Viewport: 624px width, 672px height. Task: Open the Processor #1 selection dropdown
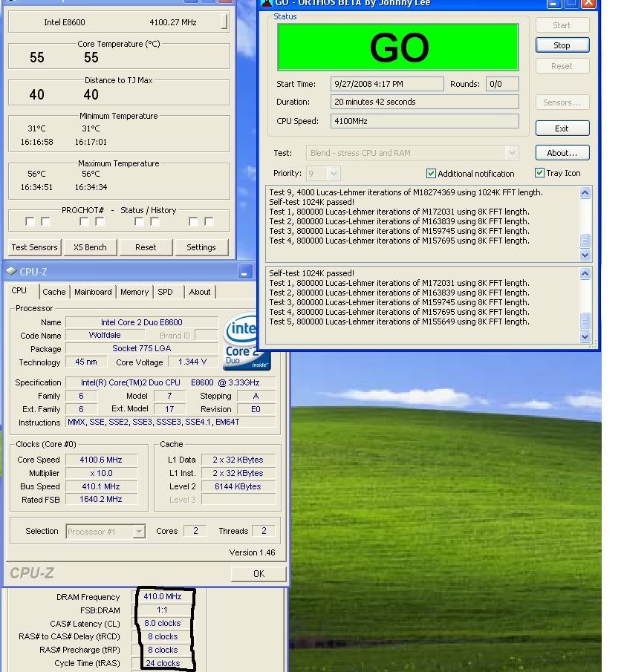tap(138, 532)
